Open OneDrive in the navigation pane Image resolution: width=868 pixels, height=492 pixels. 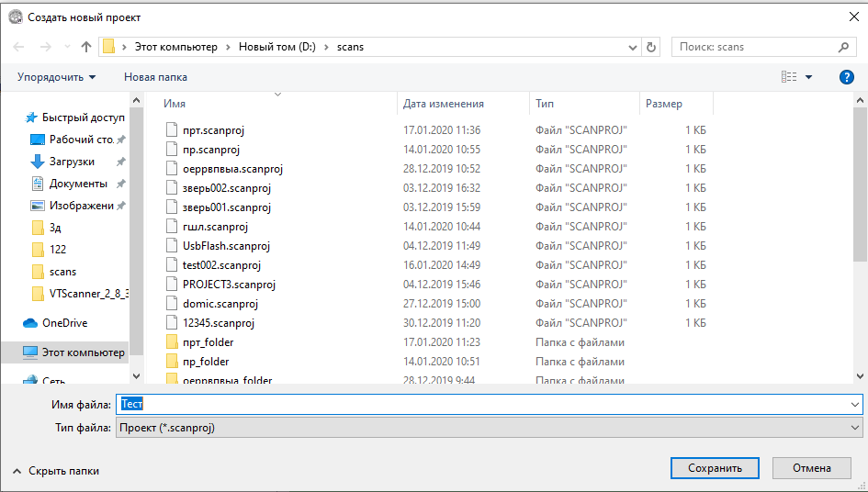pyautogui.click(x=64, y=323)
